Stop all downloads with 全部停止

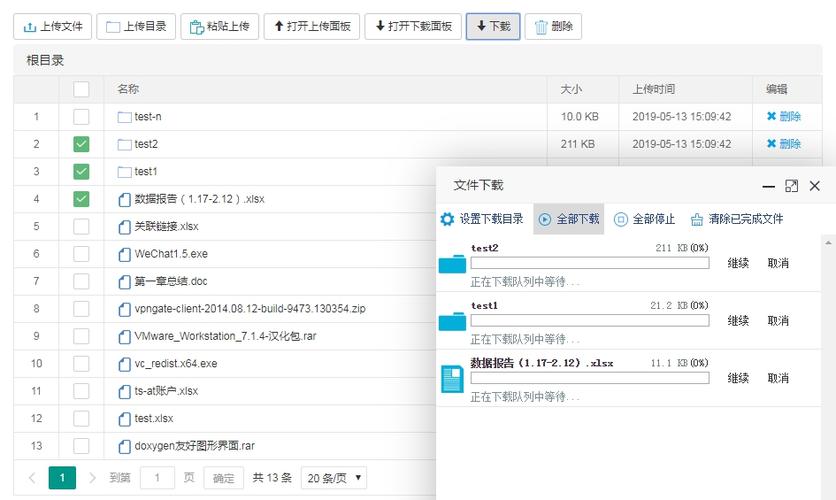coord(645,219)
